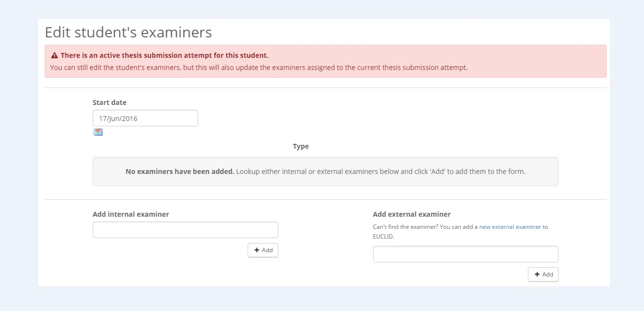This screenshot has width=644, height=311.
Task: Click the Add button below internal examiner field
Action: point(263,250)
